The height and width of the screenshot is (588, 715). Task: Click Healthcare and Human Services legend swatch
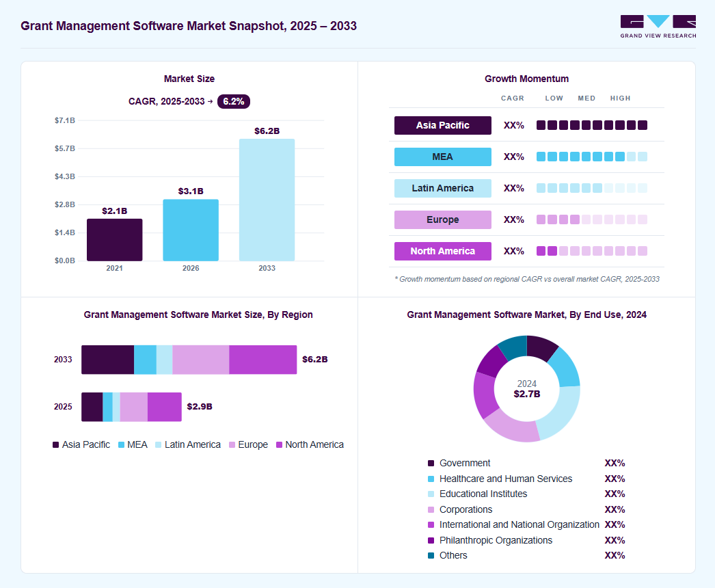click(431, 479)
